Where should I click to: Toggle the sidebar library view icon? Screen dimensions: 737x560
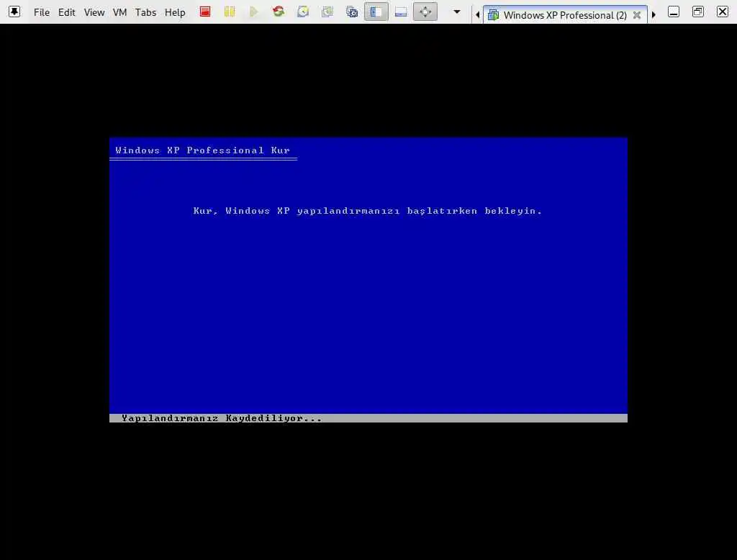pos(376,12)
